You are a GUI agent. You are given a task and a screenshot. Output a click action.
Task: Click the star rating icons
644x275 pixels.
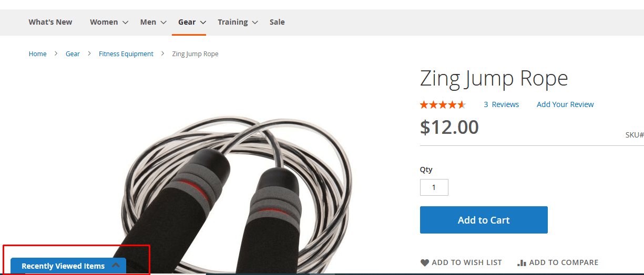tap(443, 105)
